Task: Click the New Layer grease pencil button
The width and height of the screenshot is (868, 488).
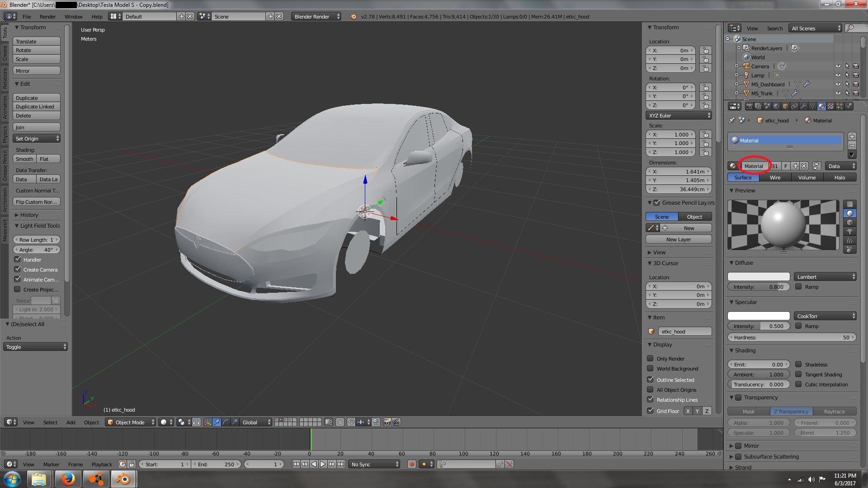Action: 678,239
